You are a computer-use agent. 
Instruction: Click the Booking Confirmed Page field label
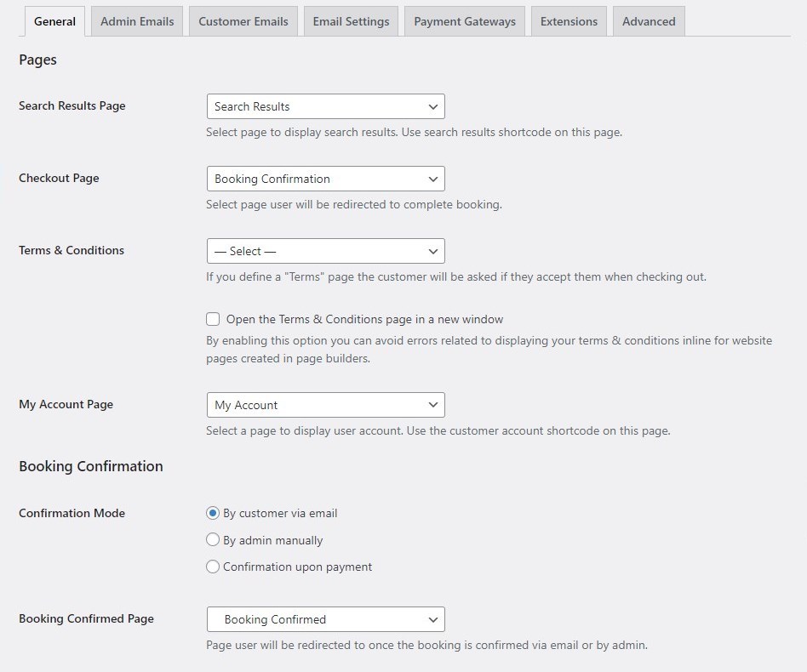(86, 619)
